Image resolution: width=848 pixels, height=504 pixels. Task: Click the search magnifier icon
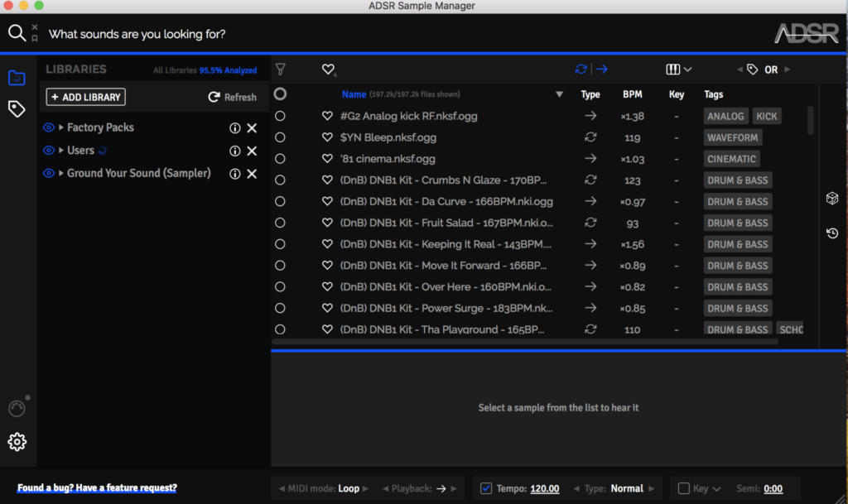point(17,33)
